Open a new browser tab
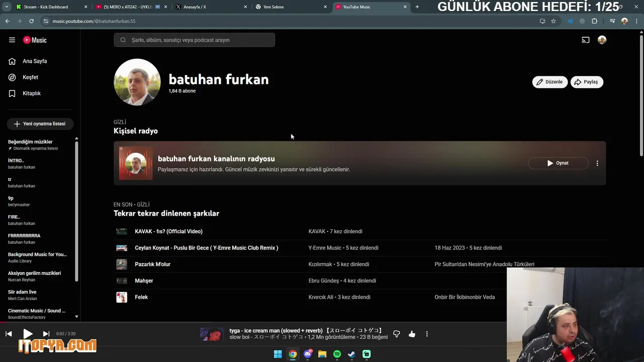The image size is (644, 362). pyautogui.click(x=417, y=7)
